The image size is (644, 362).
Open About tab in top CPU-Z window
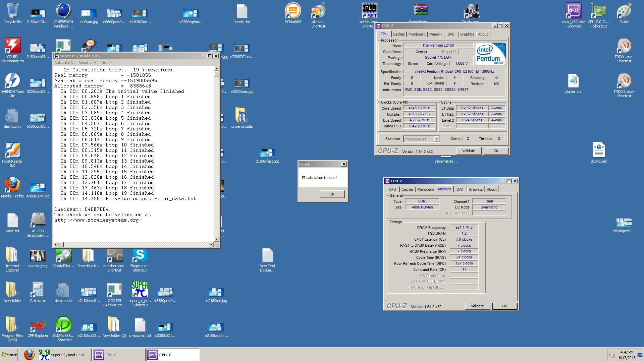483,34
